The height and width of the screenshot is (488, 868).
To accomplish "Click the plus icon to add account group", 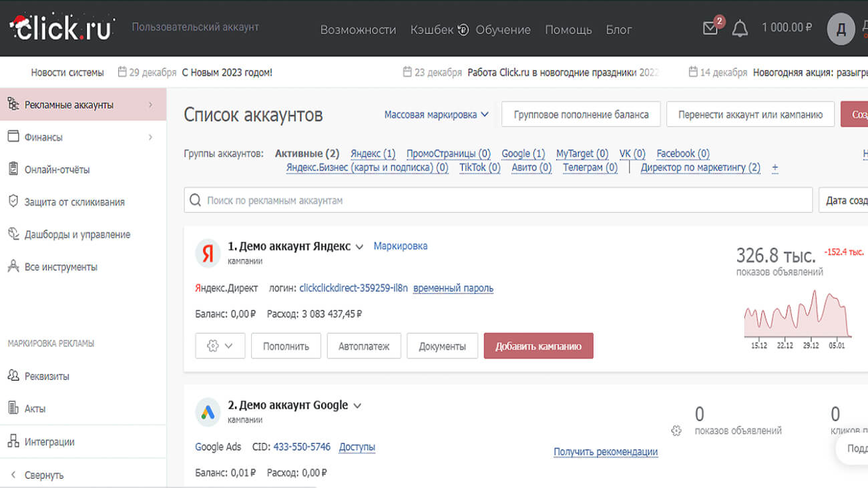I will (775, 168).
